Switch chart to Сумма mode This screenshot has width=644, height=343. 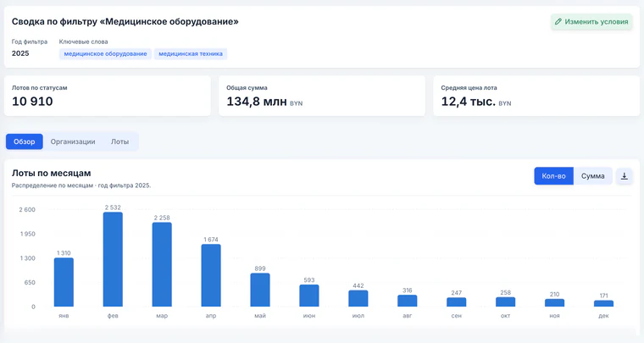click(x=592, y=176)
